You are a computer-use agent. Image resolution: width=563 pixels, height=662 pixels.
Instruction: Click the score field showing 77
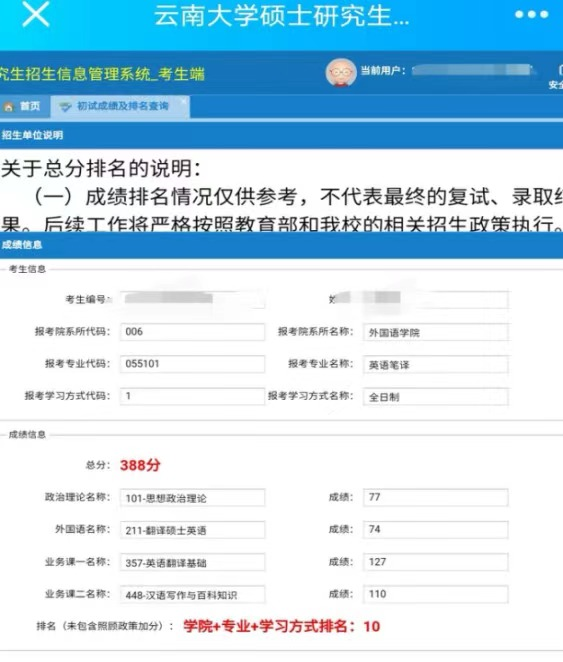(x=436, y=497)
